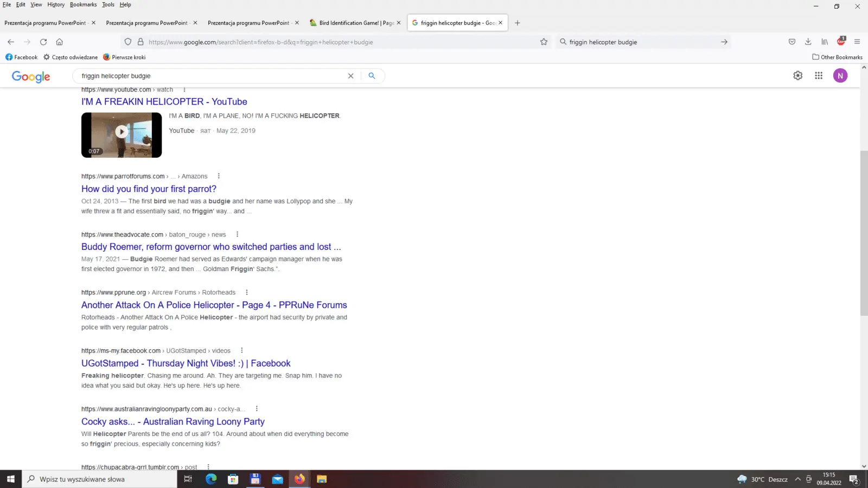Reload the current page
Screen dimensions: 868x488
pyautogui.click(x=43, y=42)
